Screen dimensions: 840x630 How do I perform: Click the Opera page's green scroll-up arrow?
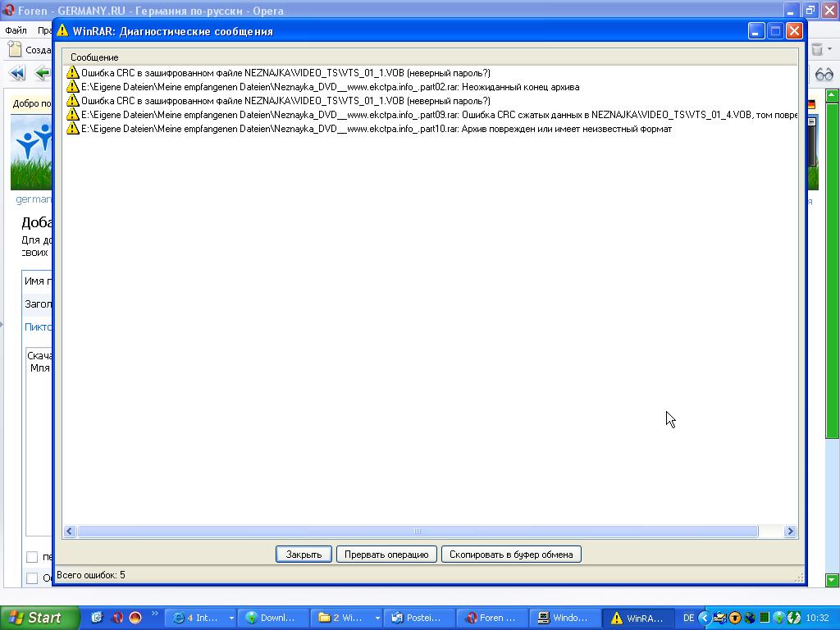pos(832,96)
